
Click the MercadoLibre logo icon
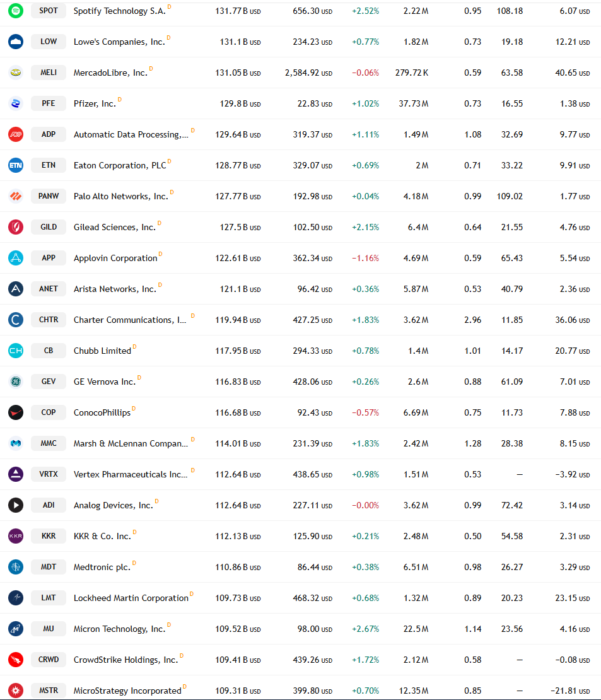coord(16,73)
